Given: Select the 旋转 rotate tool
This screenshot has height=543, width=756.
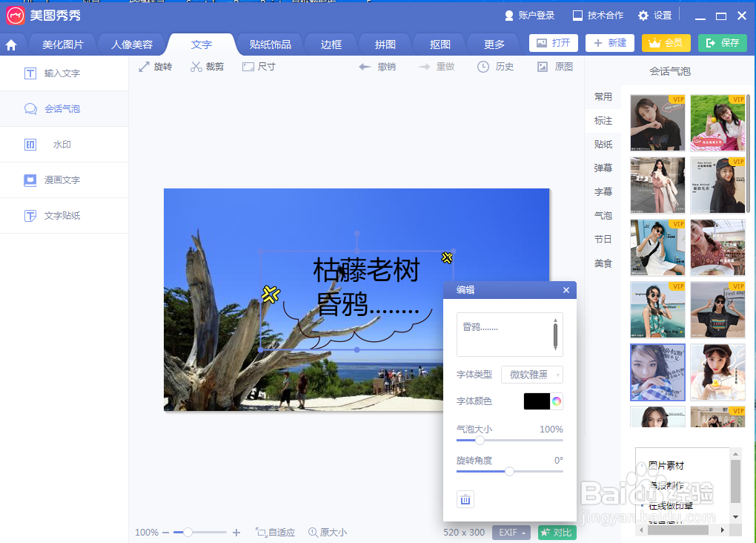Looking at the screenshot, I should coord(155,66).
